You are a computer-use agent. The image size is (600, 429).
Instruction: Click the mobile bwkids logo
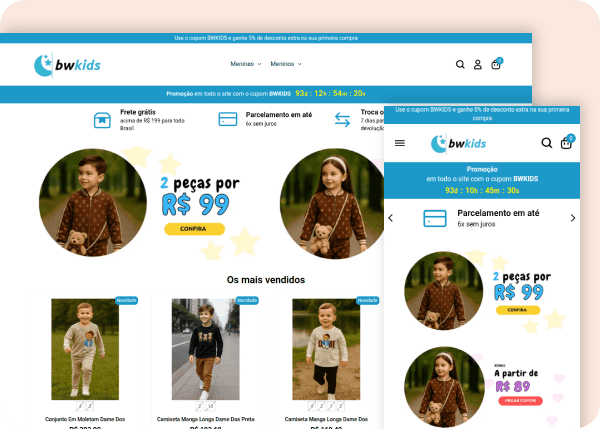tap(459, 143)
